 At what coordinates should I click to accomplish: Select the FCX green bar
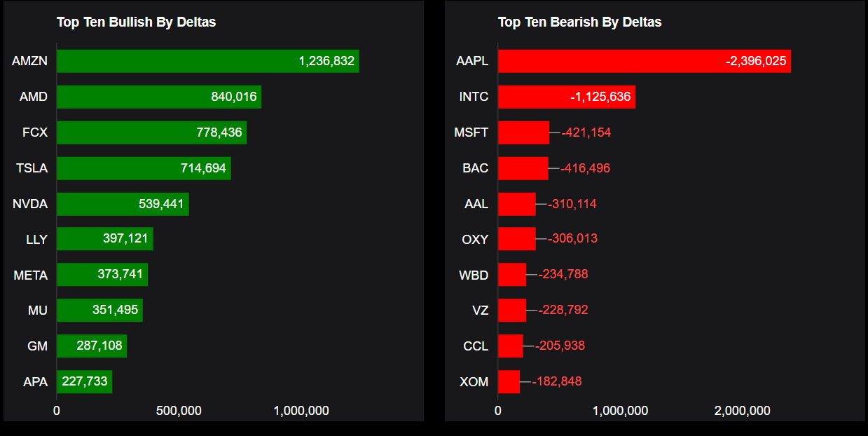(151, 132)
